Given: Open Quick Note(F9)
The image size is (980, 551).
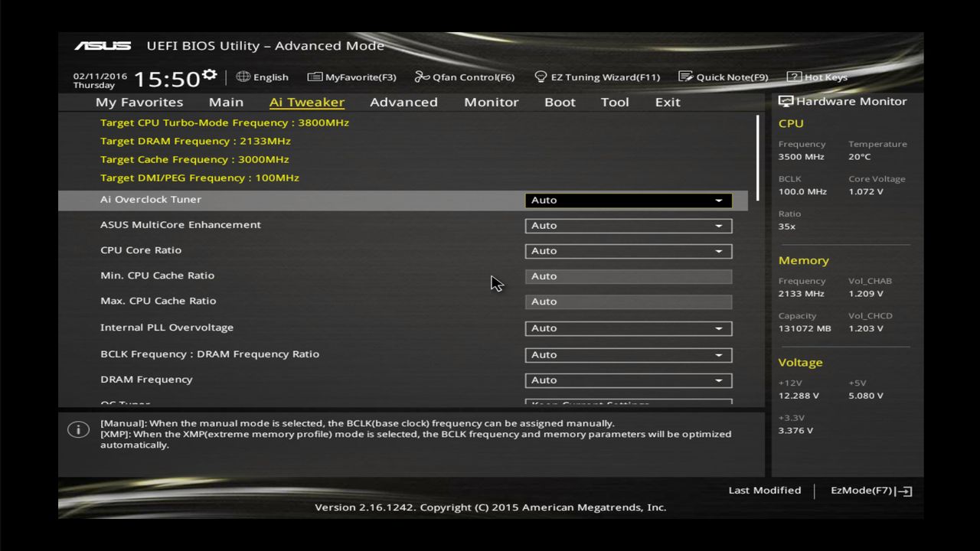Looking at the screenshot, I should 724,77.
